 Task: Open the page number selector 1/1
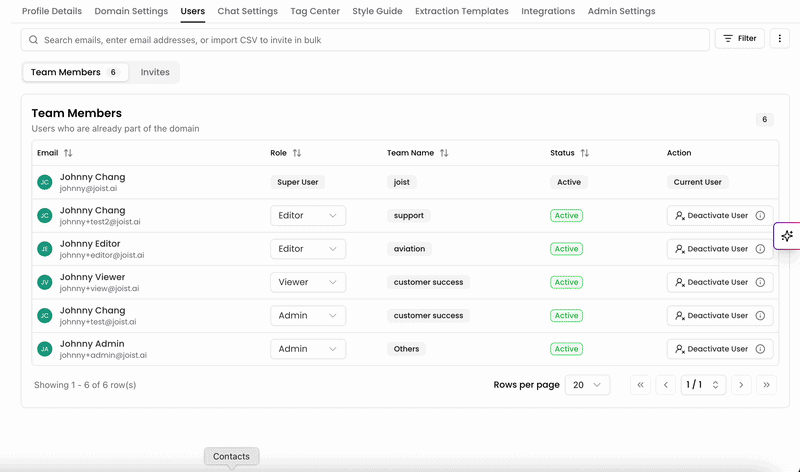tap(703, 385)
